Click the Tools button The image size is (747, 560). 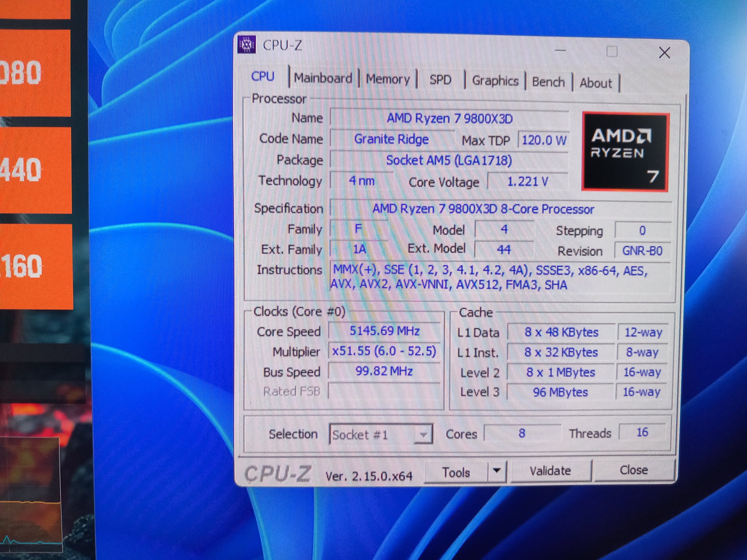456,472
